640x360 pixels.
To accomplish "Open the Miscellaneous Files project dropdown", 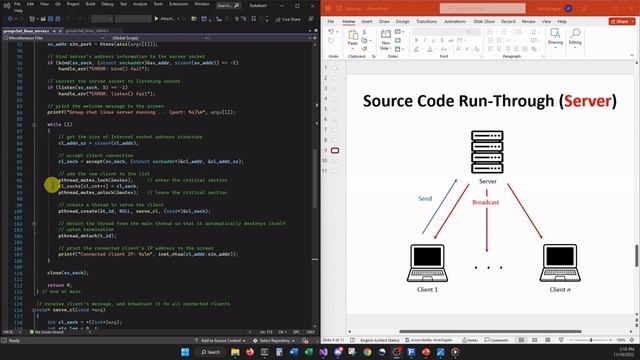I will pyautogui.click(x=54, y=38).
